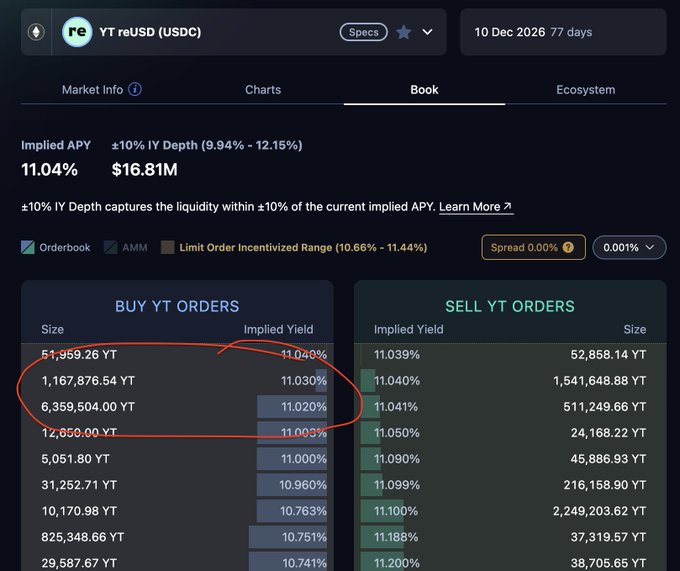The width and height of the screenshot is (680, 571).
Task: Click buy implied yield 11.030%
Action: (304, 381)
